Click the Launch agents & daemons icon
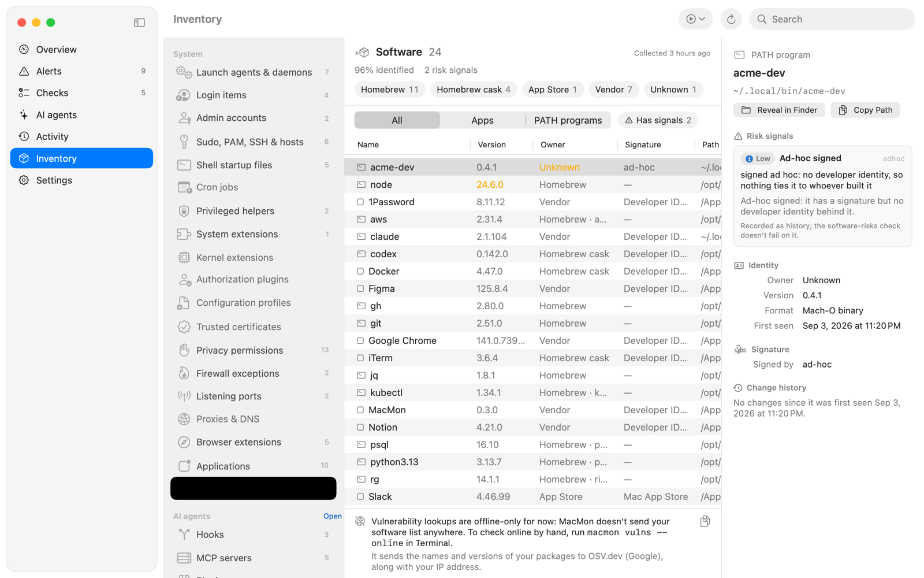The image size is (924, 578). point(184,72)
